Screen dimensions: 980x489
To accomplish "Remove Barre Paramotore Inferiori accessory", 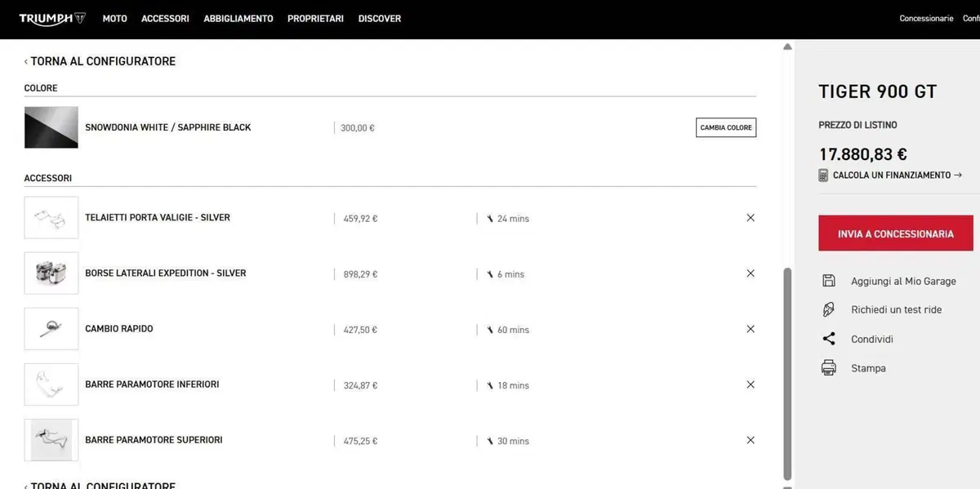I will coord(751,385).
